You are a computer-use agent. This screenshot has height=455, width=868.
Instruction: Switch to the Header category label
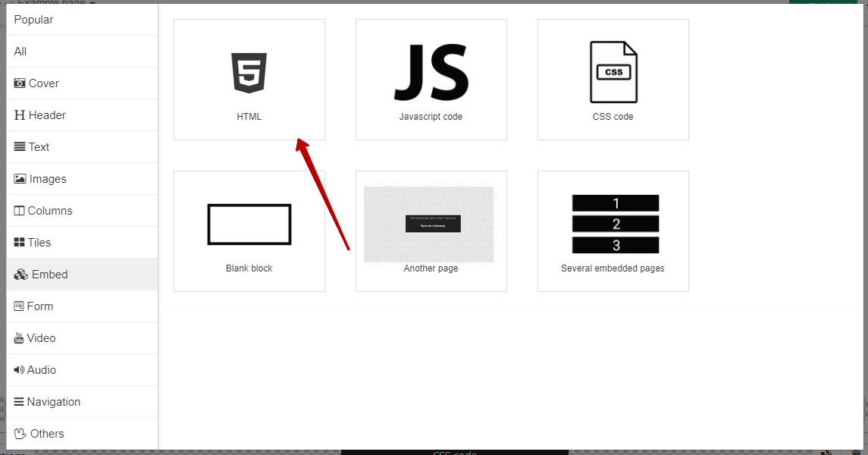click(47, 115)
